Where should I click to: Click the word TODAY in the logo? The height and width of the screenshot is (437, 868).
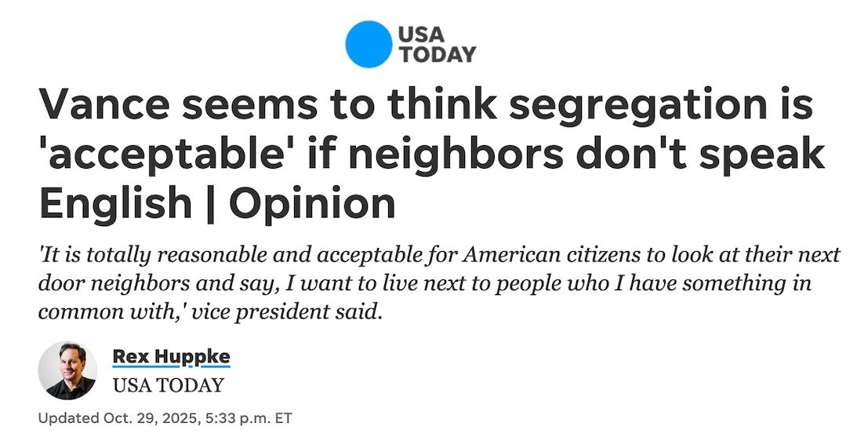(438, 54)
